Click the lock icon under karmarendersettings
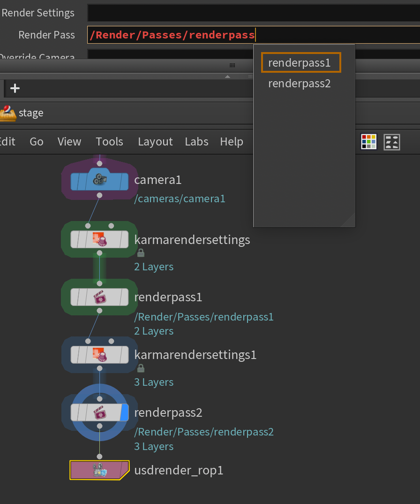 [141, 253]
